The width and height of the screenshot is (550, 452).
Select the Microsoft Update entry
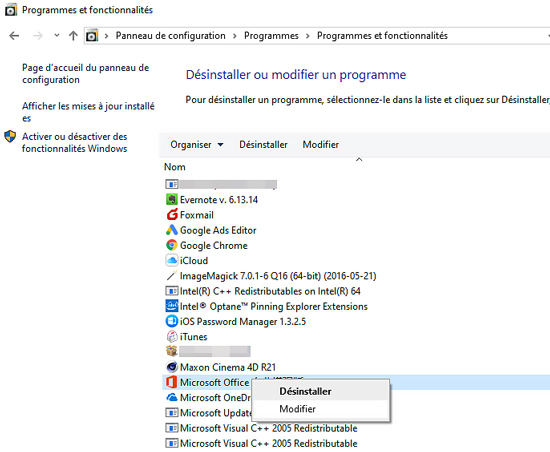tap(216, 413)
